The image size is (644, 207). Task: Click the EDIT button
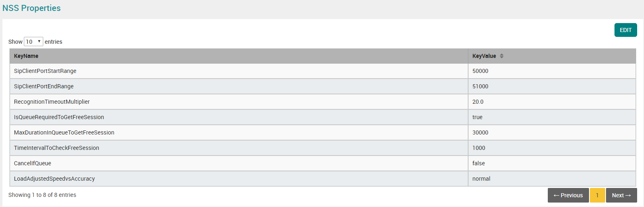coord(625,30)
